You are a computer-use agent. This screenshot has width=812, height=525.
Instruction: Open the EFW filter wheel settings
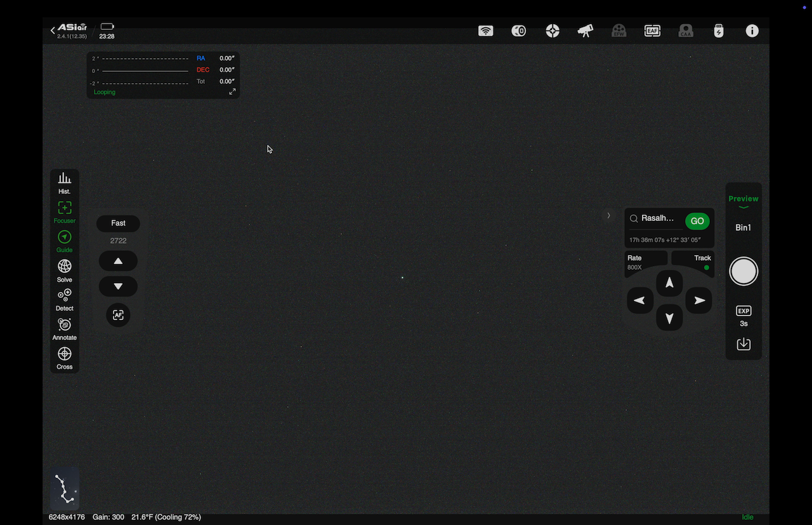click(619, 31)
